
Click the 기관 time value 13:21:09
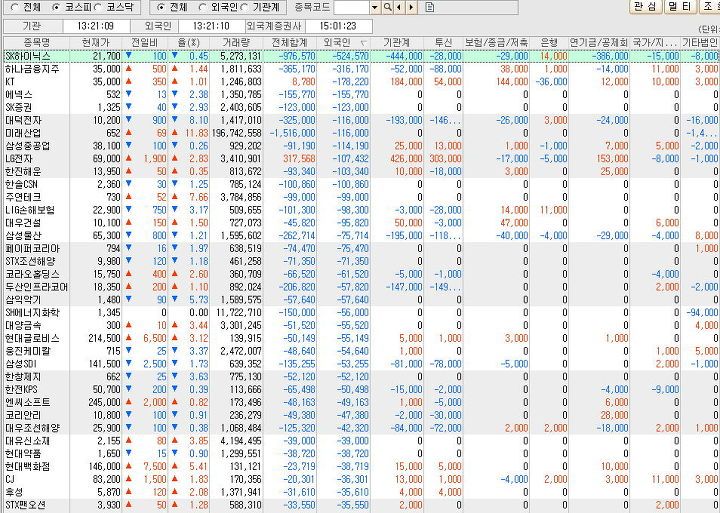96,26
